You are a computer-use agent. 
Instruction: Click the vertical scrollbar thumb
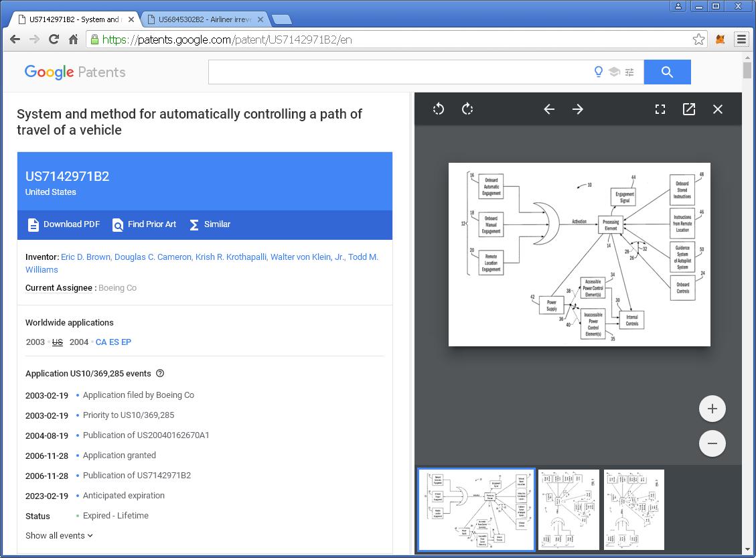[x=747, y=70]
